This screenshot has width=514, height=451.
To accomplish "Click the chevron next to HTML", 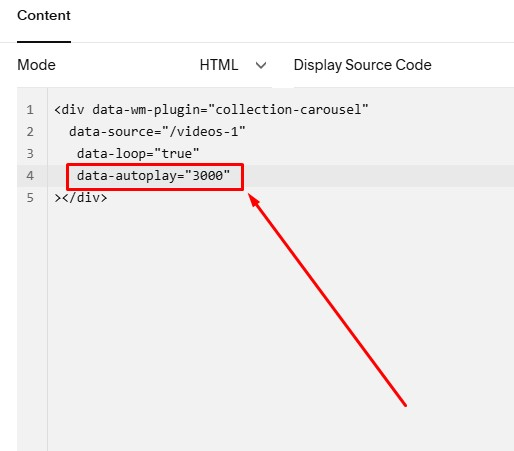I will coord(261,65).
